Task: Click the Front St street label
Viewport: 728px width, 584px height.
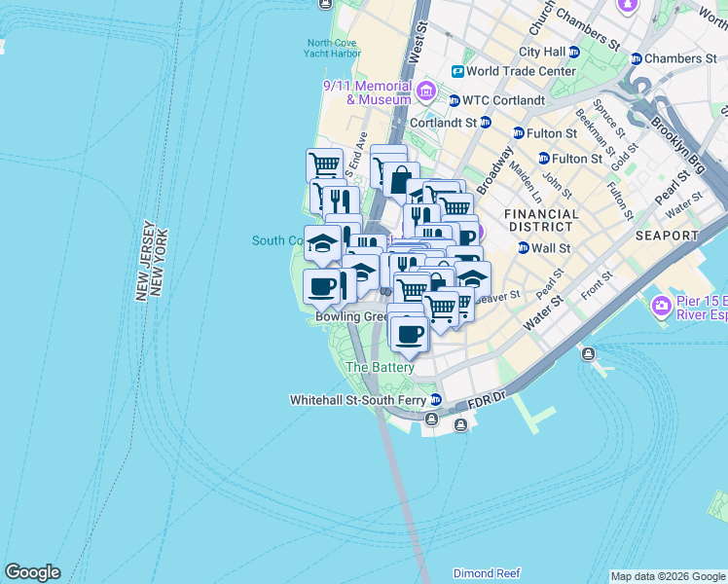Action: tap(597, 285)
